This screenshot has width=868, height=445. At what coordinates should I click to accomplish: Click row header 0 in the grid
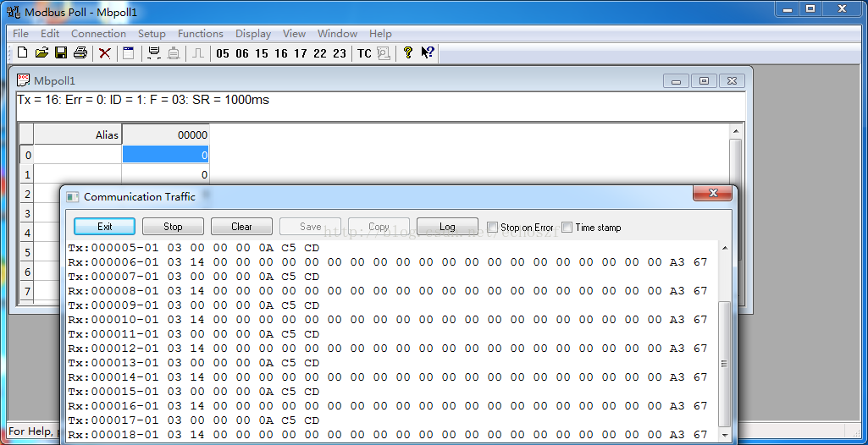click(28, 156)
